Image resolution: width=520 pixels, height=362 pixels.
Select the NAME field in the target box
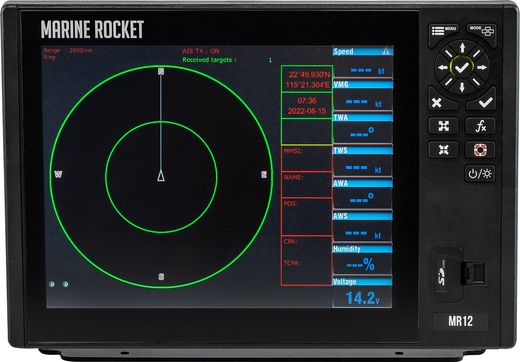(307, 185)
